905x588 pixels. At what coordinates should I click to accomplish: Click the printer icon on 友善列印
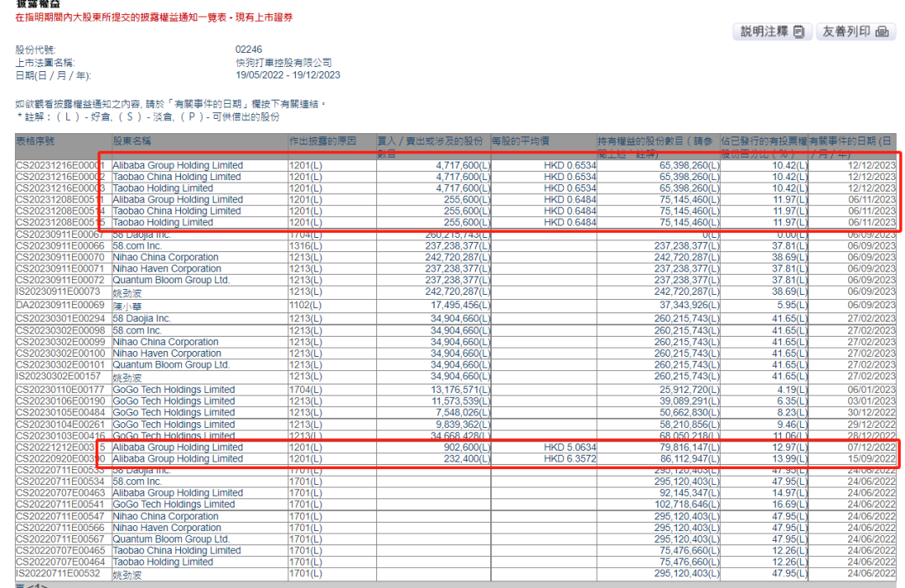pyautogui.click(x=882, y=32)
